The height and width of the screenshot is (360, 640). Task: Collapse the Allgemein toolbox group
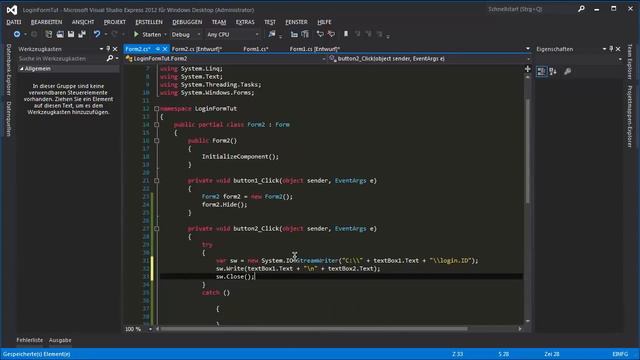click(22, 69)
